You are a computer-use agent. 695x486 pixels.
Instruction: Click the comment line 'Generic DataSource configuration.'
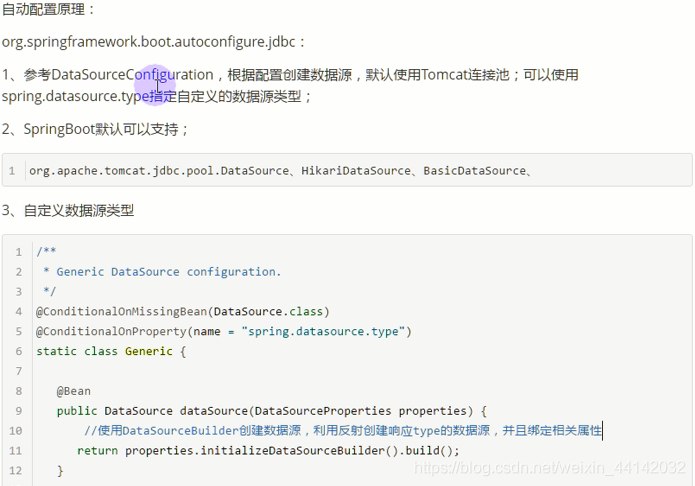tap(169, 272)
